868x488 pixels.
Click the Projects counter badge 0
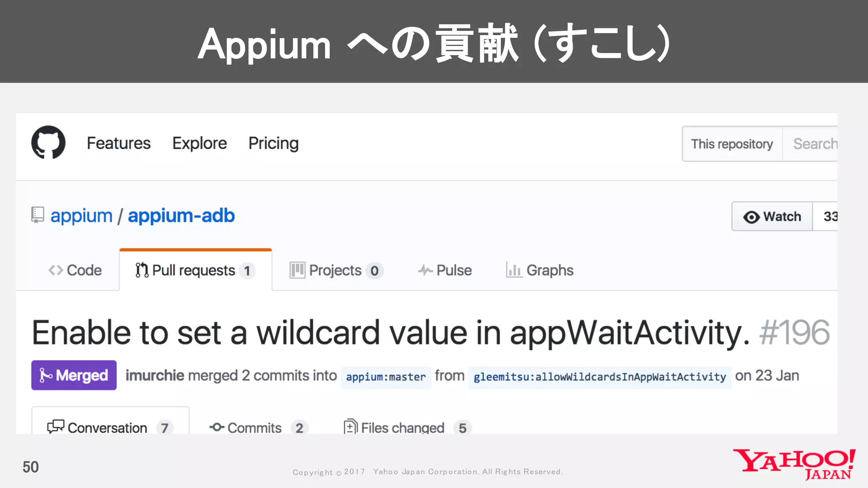click(375, 271)
